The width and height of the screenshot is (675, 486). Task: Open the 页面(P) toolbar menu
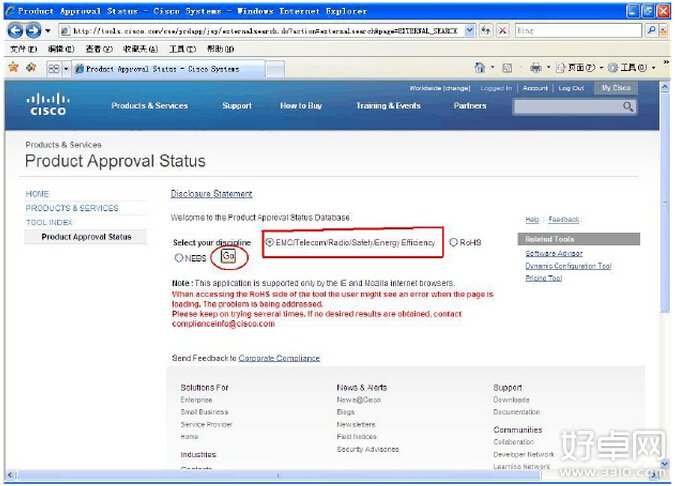click(579, 68)
